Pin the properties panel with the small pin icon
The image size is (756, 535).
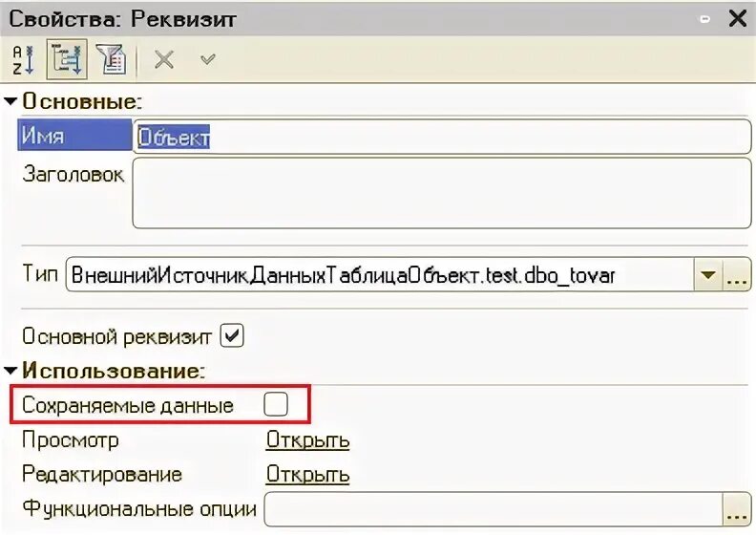704,19
